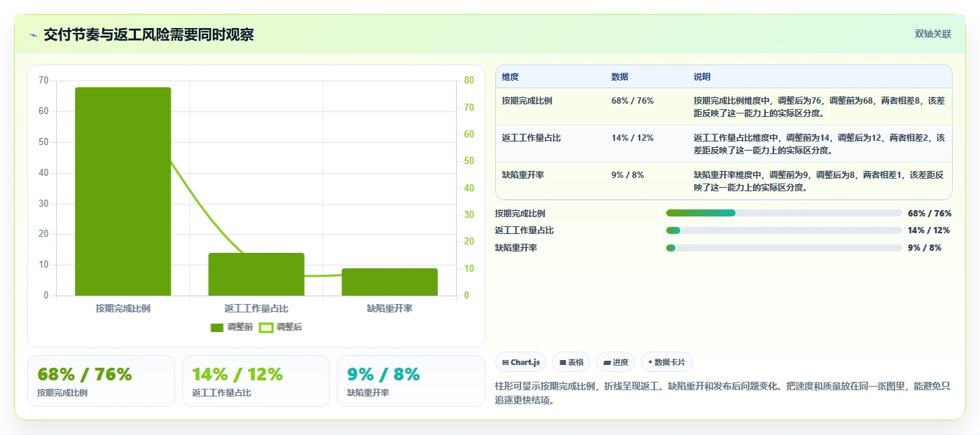
Task: Click the 按期完成比例 description text in the table
Action: 819,106
